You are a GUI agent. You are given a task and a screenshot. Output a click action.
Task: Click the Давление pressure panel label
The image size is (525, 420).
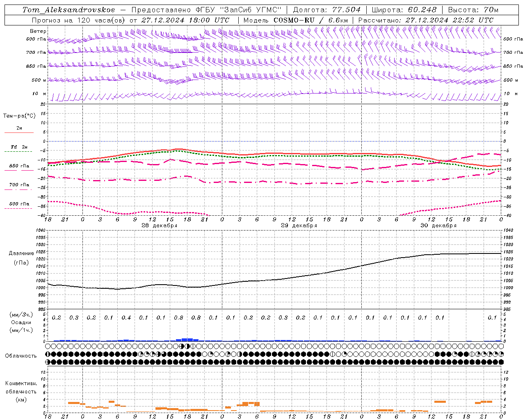point(21,253)
